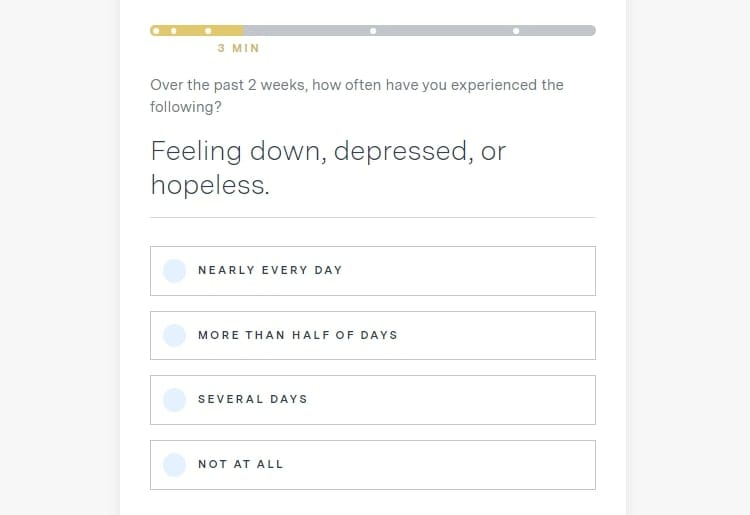Click the fourth dot on gray progress section
This screenshot has height=515, width=750.
[373, 31]
